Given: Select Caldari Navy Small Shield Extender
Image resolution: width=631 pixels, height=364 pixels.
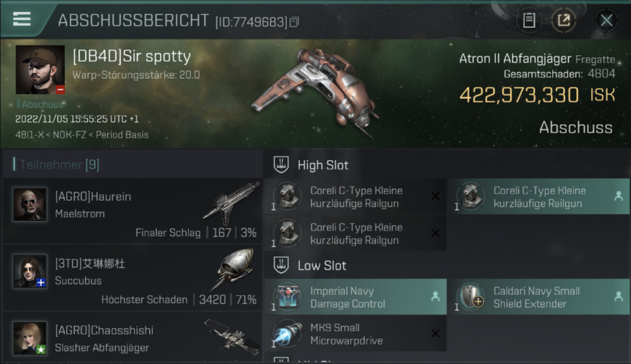Looking at the screenshot, I should (539, 297).
